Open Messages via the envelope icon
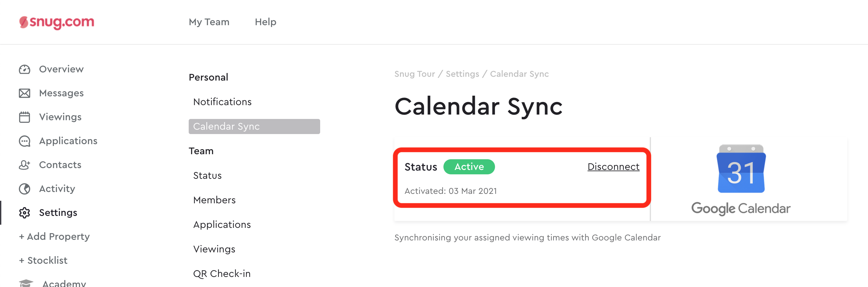Screen dimensions: 868x287 pos(24,93)
